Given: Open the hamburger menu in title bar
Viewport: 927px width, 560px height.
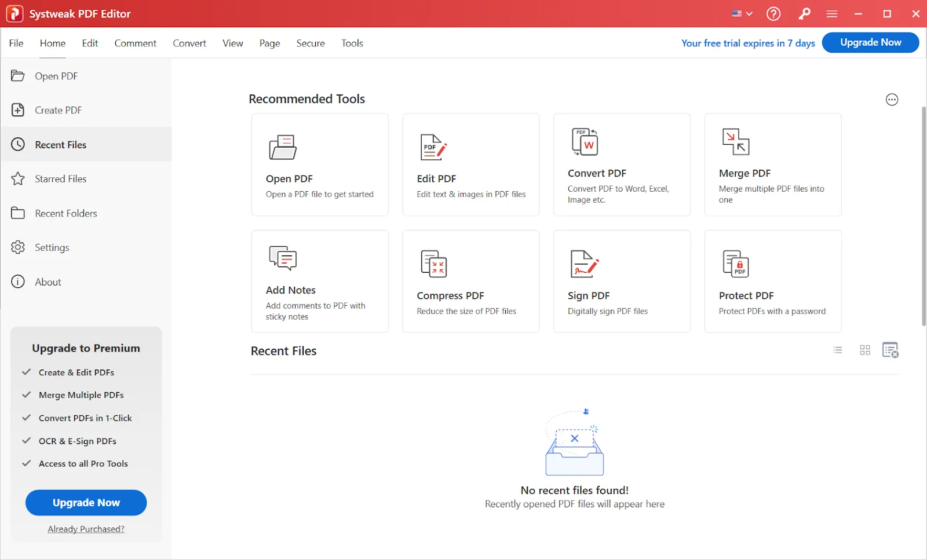Looking at the screenshot, I should click(831, 13).
